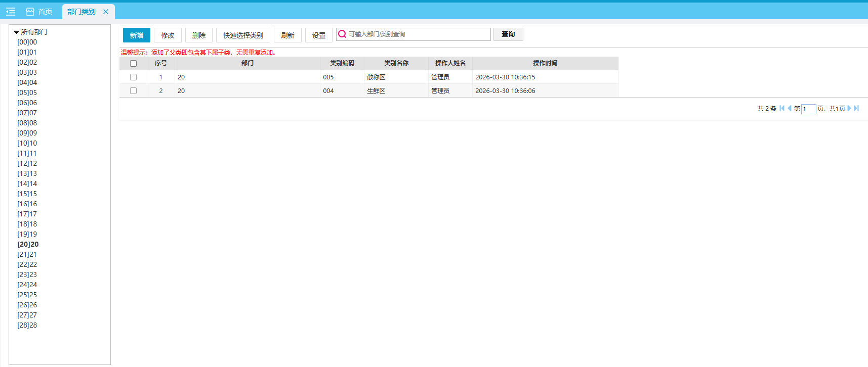This screenshot has height=367, width=868.
Task: Collapse the 所有部门 tree node
Action: click(x=16, y=32)
